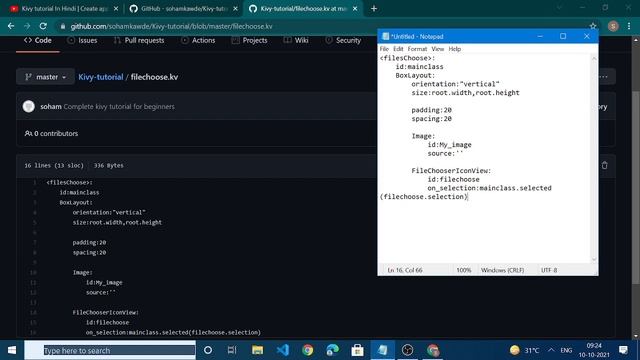Open Visual Studio Code from taskbar

[x=282, y=350]
